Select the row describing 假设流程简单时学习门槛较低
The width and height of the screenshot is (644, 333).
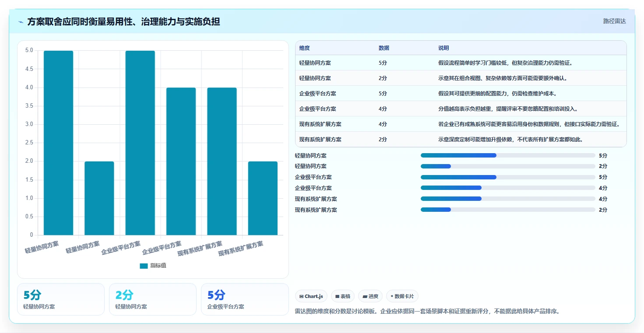[461, 63]
